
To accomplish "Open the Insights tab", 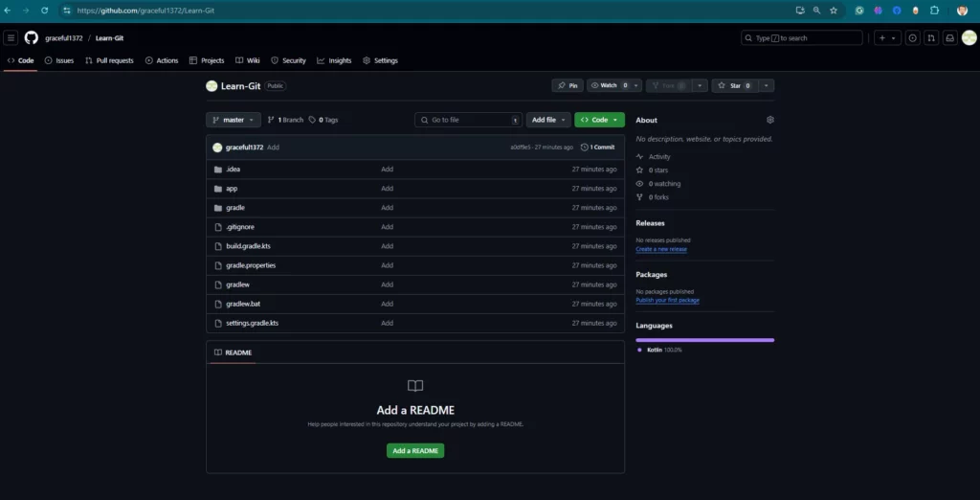I will pyautogui.click(x=334, y=60).
